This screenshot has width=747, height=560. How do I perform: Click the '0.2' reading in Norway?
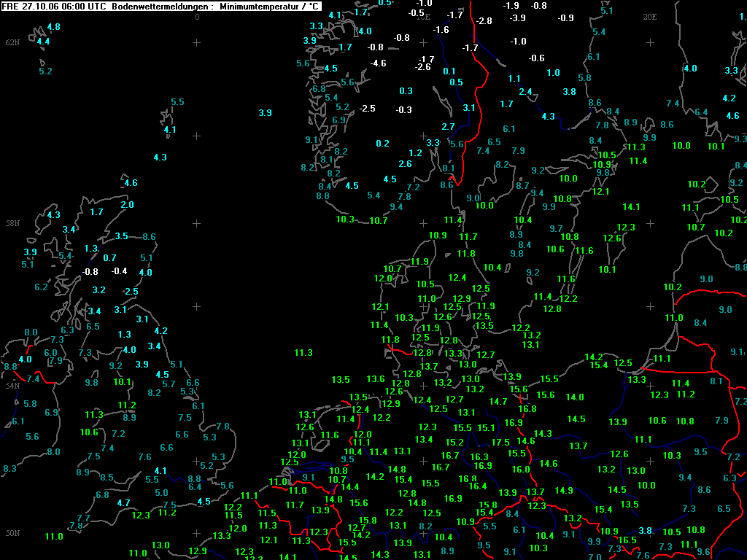point(382,144)
